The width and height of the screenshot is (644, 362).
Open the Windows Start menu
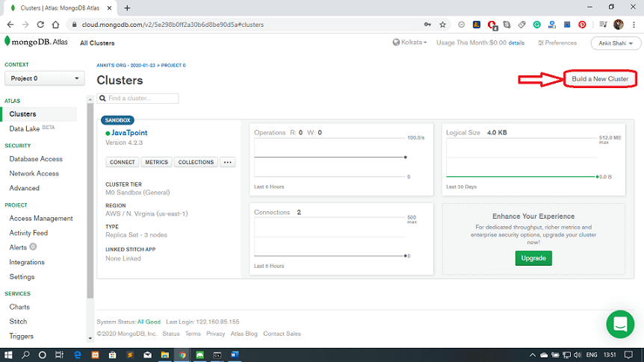[8, 355]
